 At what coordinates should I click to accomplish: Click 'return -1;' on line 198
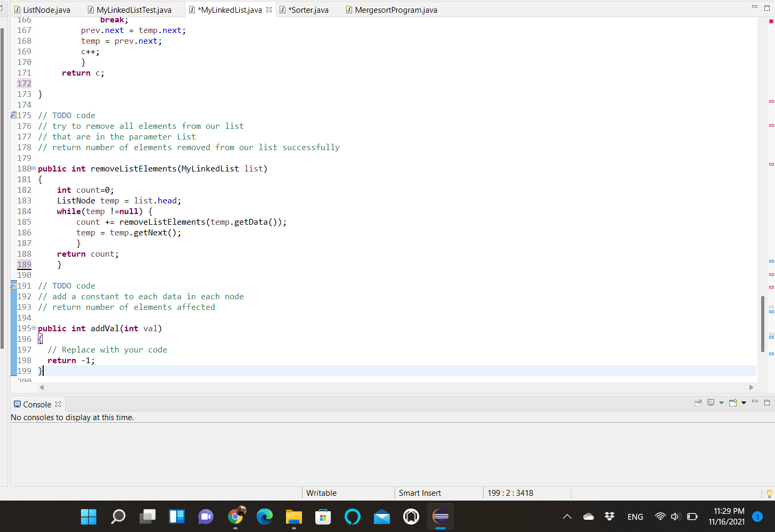(x=71, y=361)
